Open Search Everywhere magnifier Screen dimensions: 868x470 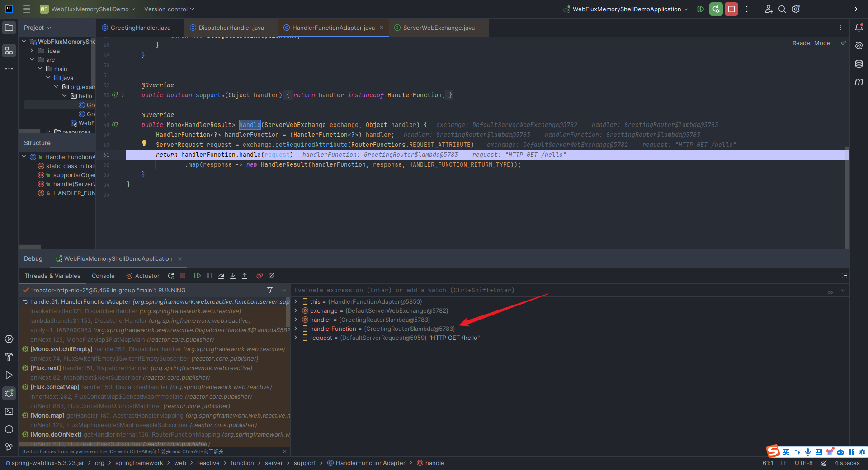[x=782, y=9]
